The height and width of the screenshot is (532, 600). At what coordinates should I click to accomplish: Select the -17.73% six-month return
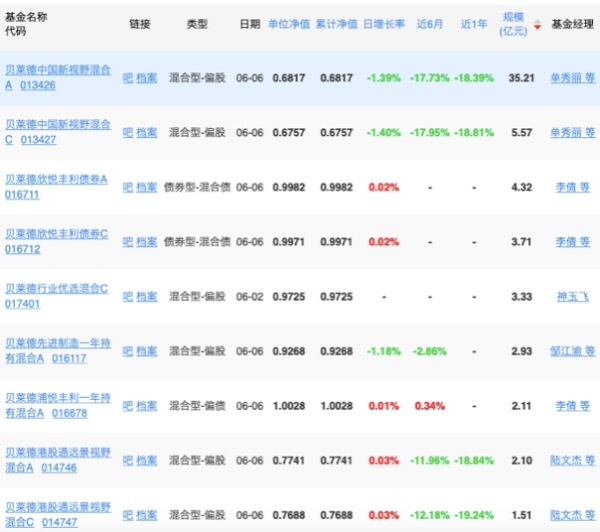tap(430, 78)
